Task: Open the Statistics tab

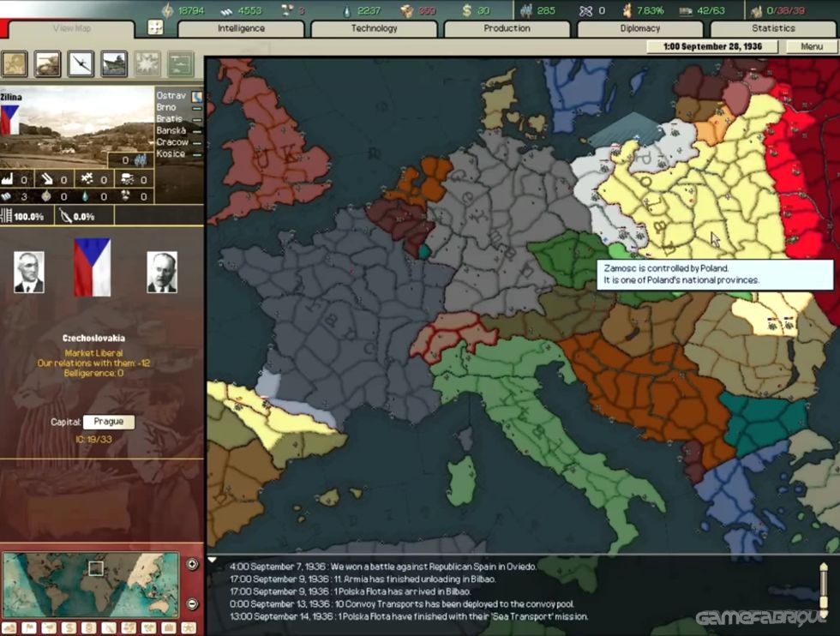Action: [773, 28]
